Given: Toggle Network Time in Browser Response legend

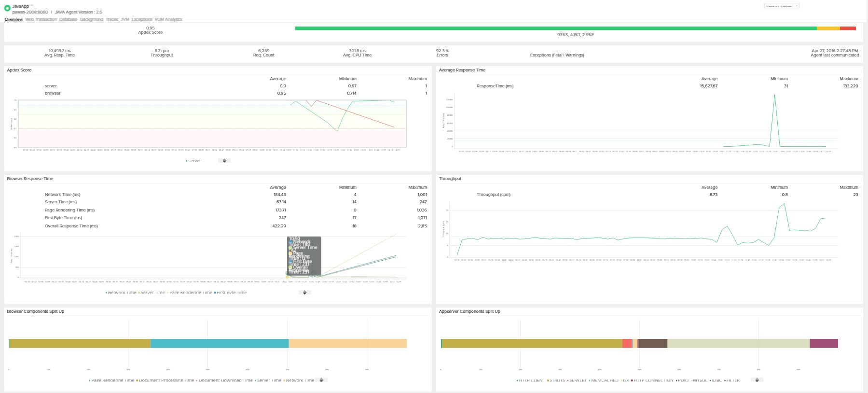Looking at the screenshot, I should coord(122,293).
